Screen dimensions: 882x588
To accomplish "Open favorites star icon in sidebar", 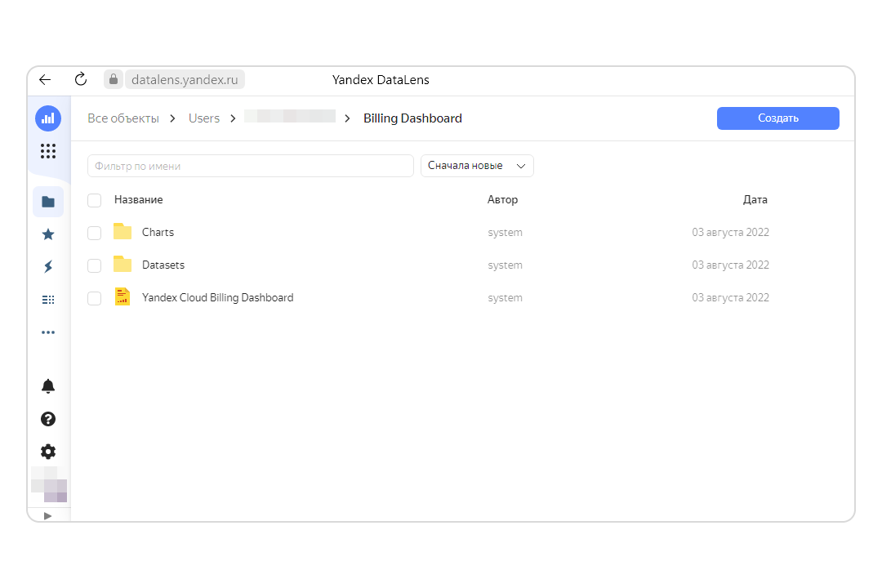I will [x=48, y=234].
